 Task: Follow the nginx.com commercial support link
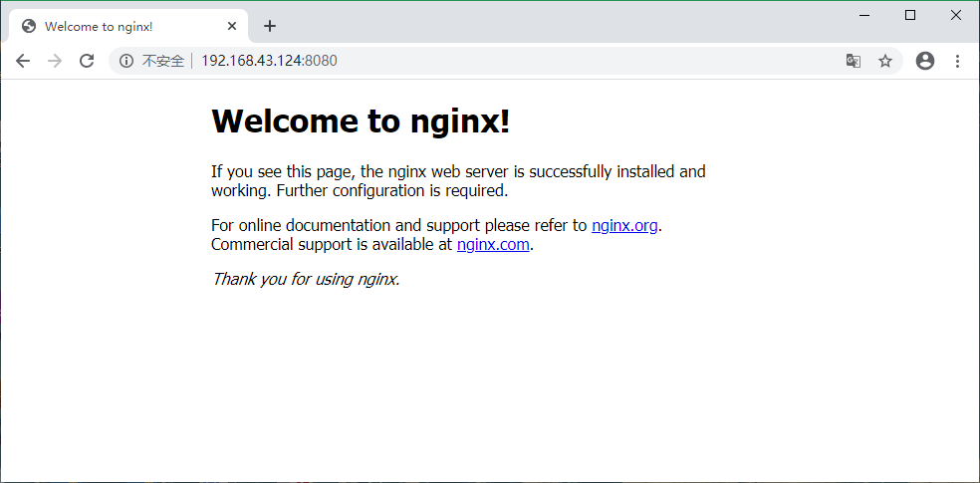click(493, 244)
